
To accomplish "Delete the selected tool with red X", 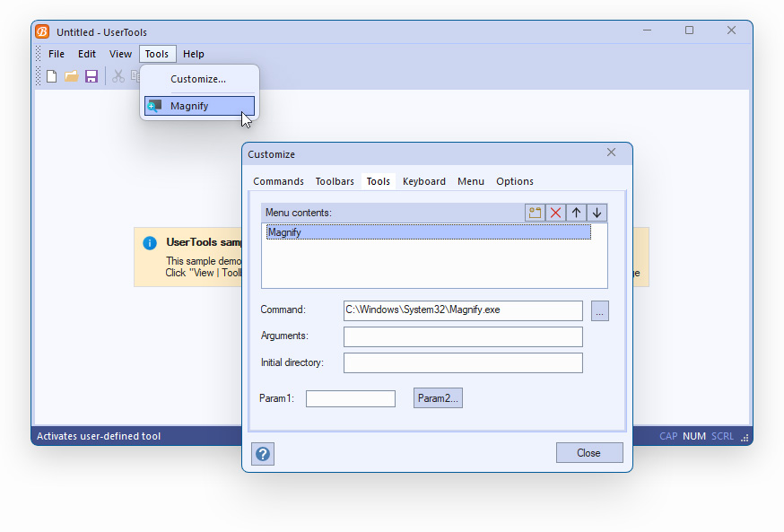I will 555,213.
